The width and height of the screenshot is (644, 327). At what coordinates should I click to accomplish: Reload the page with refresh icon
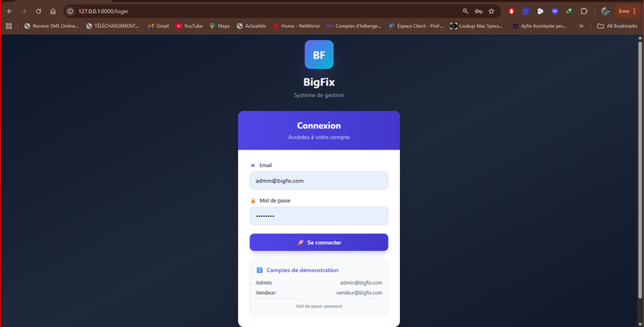pyautogui.click(x=38, y=11)
